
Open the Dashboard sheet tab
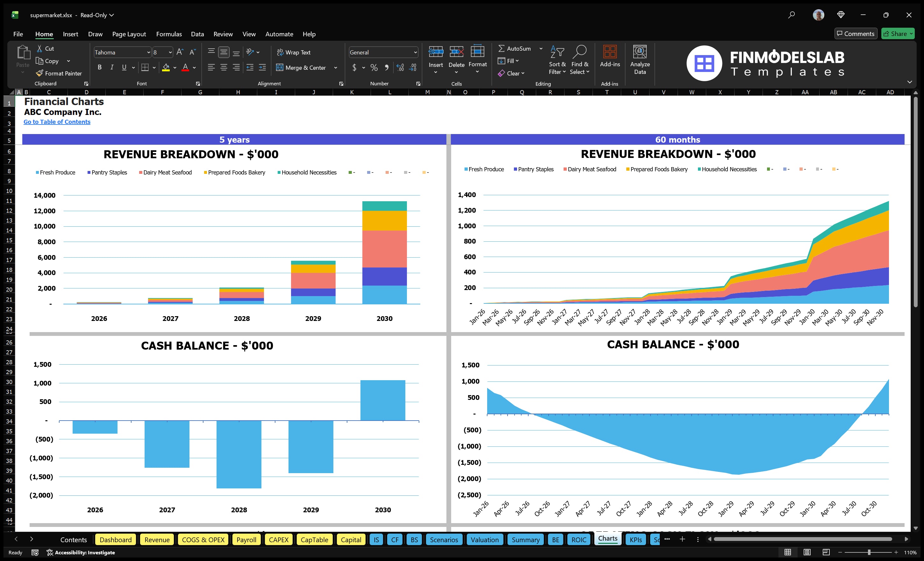click(116, 540)
